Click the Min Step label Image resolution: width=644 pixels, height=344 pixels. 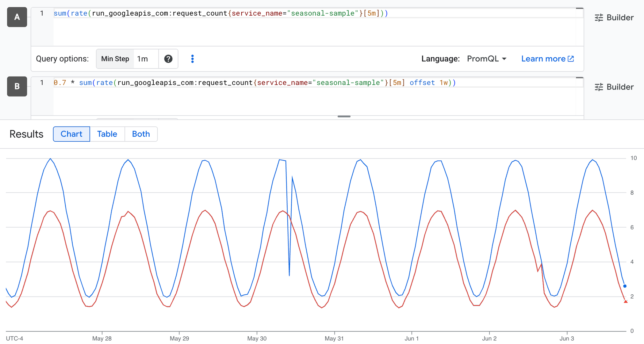[x=115, y=59]
